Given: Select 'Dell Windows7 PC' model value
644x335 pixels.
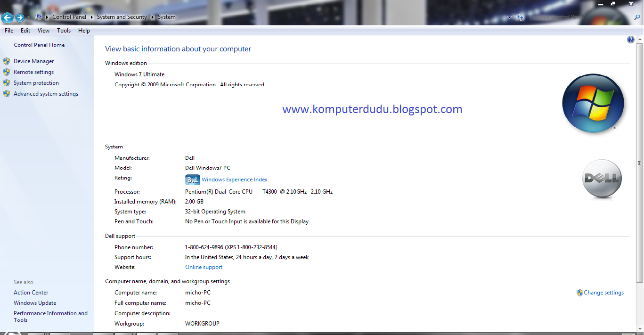Looking at the screenshot, I should [x=208, y=168].
